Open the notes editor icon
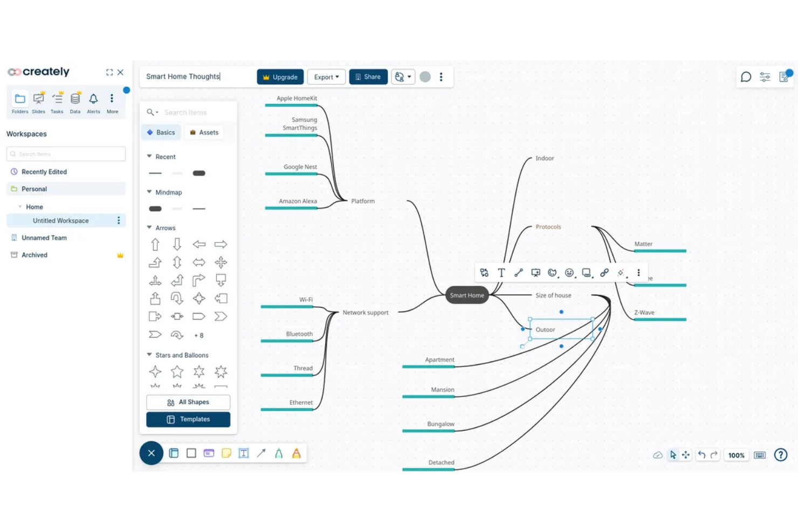 point(783,77)
